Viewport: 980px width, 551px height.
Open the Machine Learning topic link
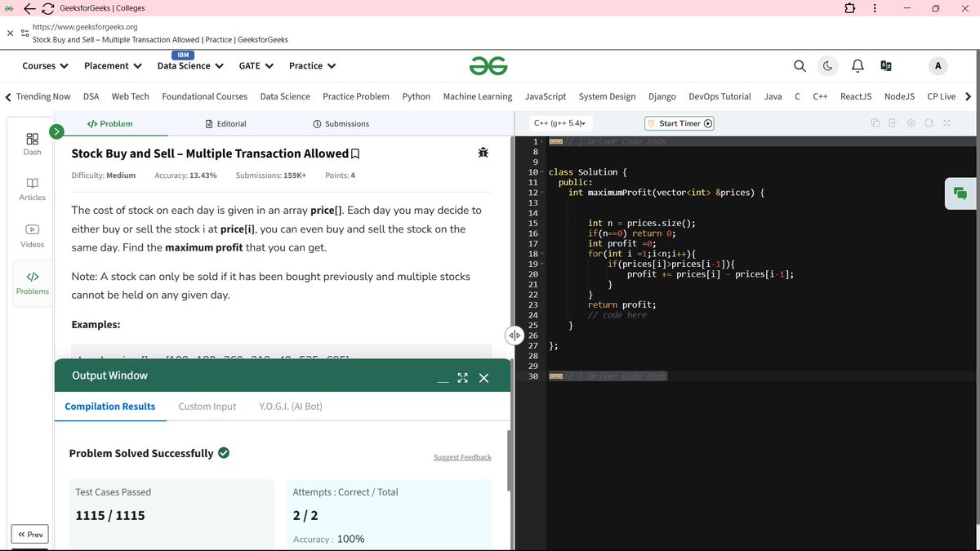[478, 96]
